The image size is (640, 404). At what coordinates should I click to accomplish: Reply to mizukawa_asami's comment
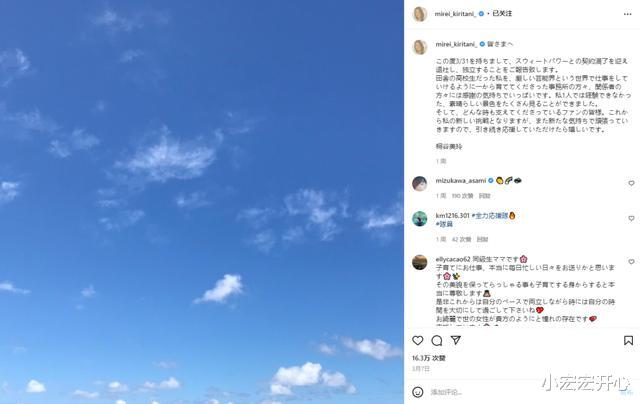[x=484, y=196]
